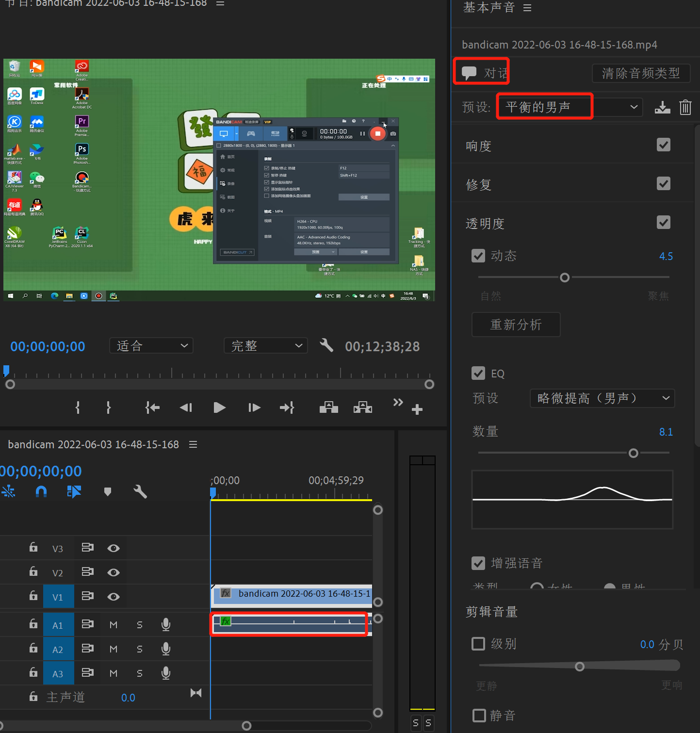Toggle snap magnet in timeline
The height and width of the screenshot is (733, 700).
click(41, 492)
